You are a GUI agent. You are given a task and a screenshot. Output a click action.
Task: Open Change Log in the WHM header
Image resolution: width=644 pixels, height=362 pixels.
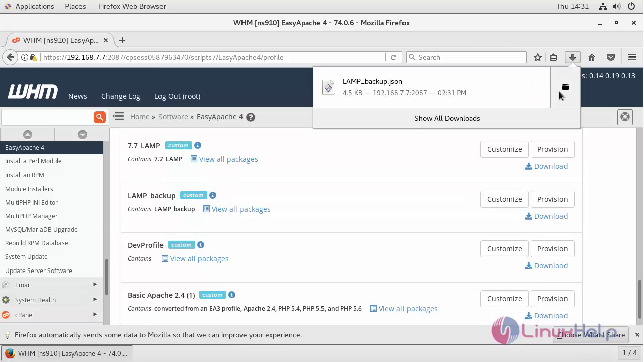(x=121, y=96)
